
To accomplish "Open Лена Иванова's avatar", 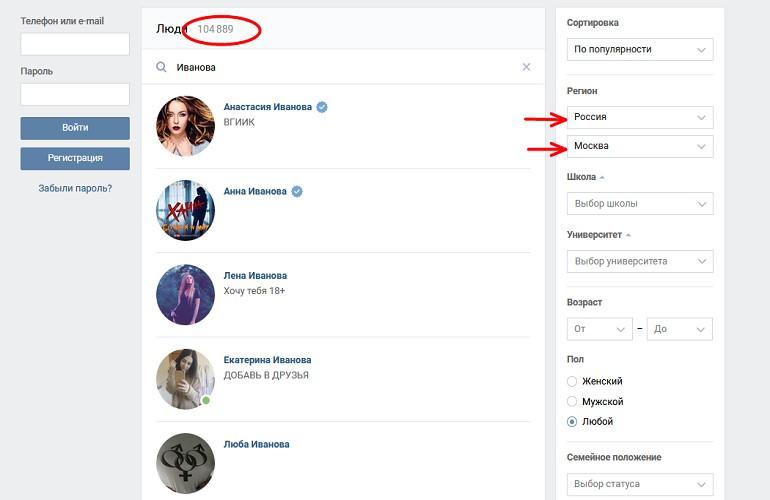I will (x=185, y=295).
